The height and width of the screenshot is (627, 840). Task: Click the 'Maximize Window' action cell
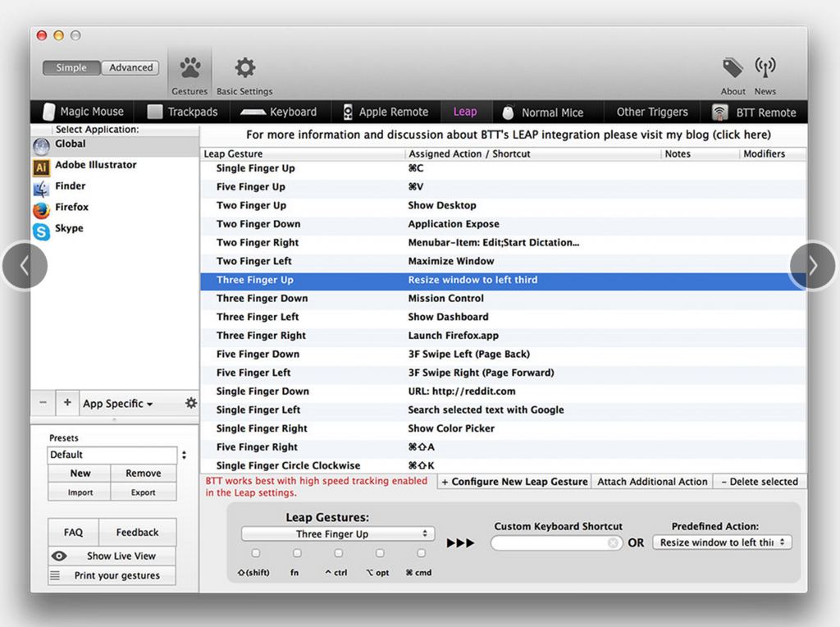pos(451,261)
